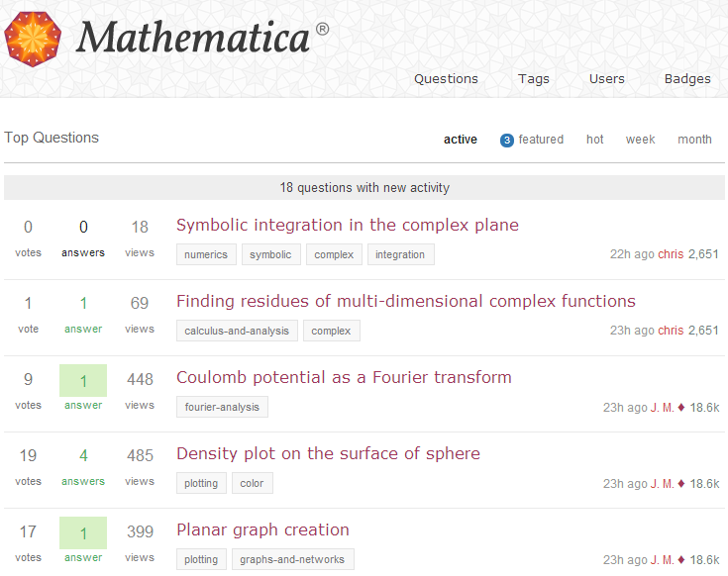Select the 'fourier-analysis' tag
This screenshot has height=576, width=728.
tap(222, 407)
